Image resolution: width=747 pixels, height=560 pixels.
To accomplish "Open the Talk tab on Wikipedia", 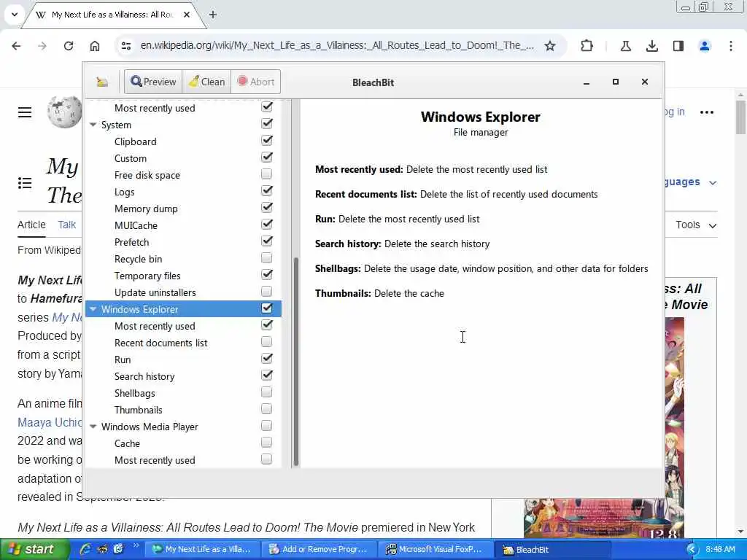I will click(x=66, y=225).
